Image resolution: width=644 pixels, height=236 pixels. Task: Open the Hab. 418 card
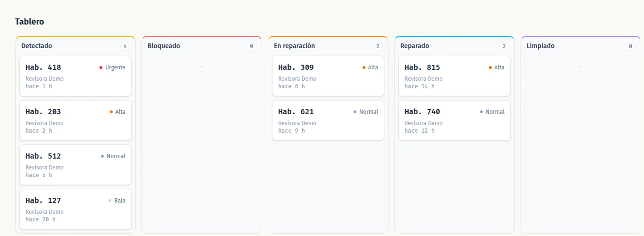pyautogui.click(x=75, y=76)
